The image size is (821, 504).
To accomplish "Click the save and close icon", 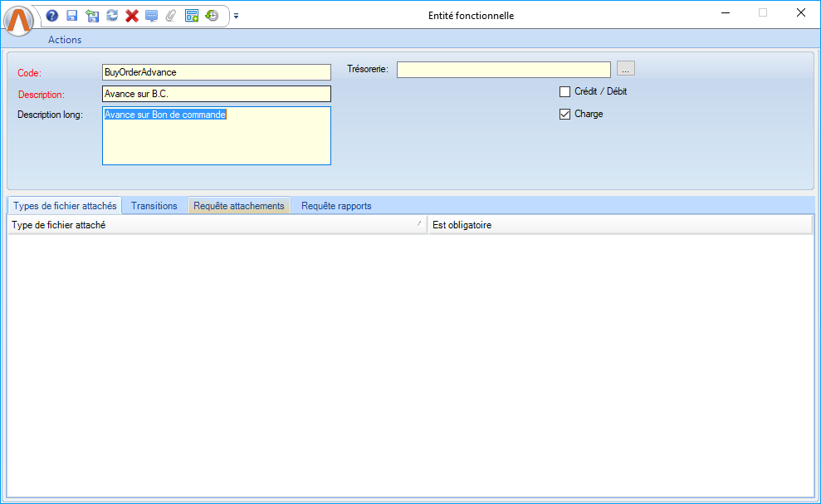I will point(92,15).
